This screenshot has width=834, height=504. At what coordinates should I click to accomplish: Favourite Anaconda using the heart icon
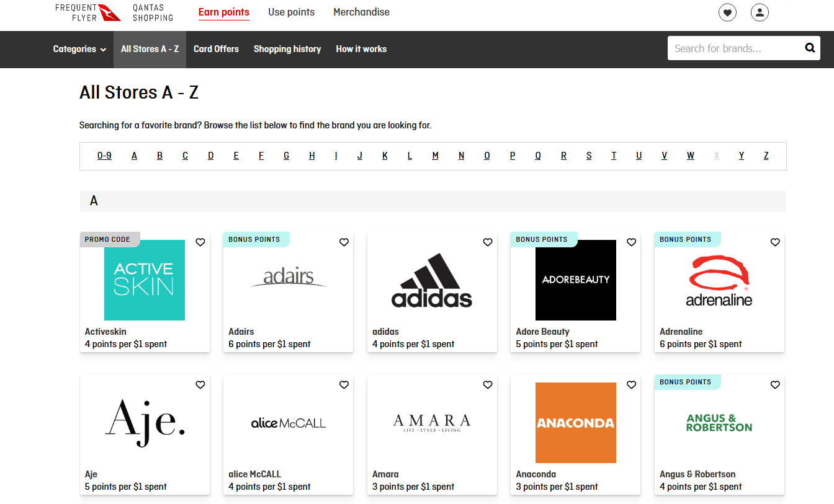[631, 385]
